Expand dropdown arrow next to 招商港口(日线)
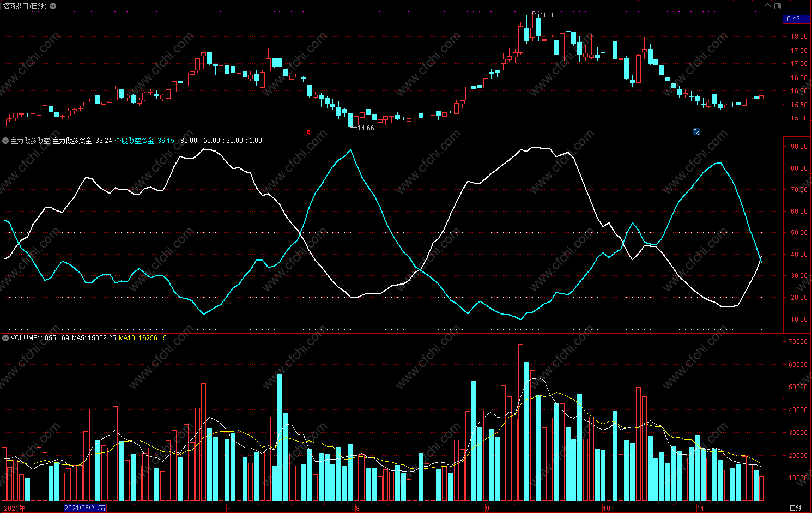This screenshot has width=812, height=513. [53, 6]
